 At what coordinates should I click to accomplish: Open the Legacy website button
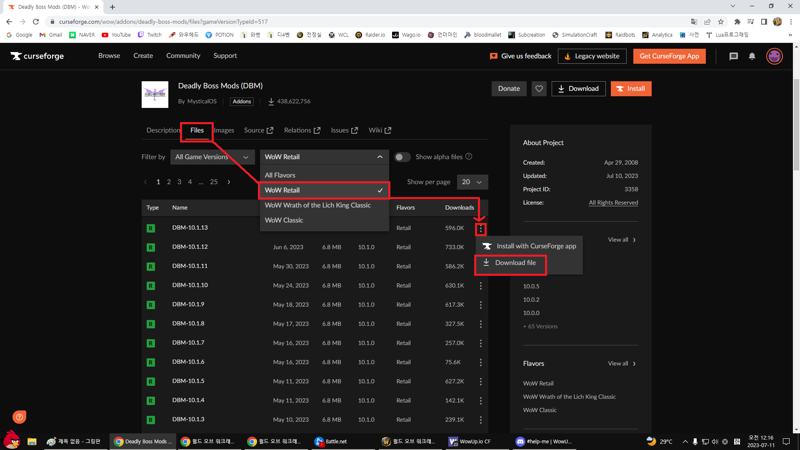[592, 56]
